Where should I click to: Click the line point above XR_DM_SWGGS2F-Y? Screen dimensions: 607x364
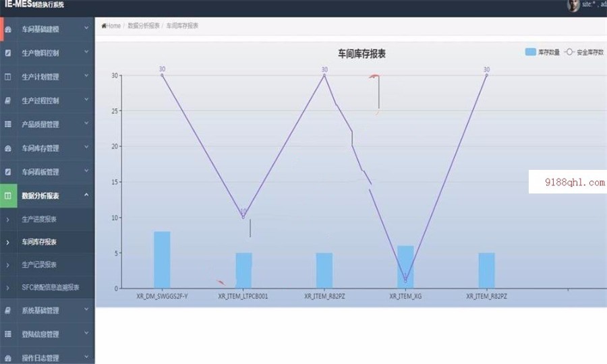pos(162,75)
